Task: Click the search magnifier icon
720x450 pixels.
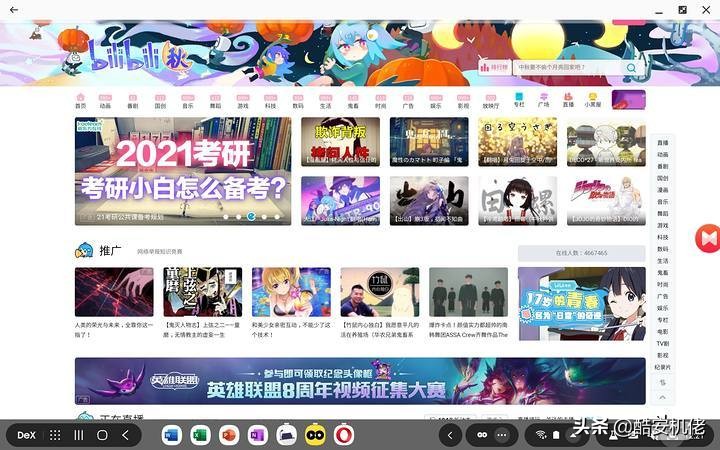Action: pos(632,68)
